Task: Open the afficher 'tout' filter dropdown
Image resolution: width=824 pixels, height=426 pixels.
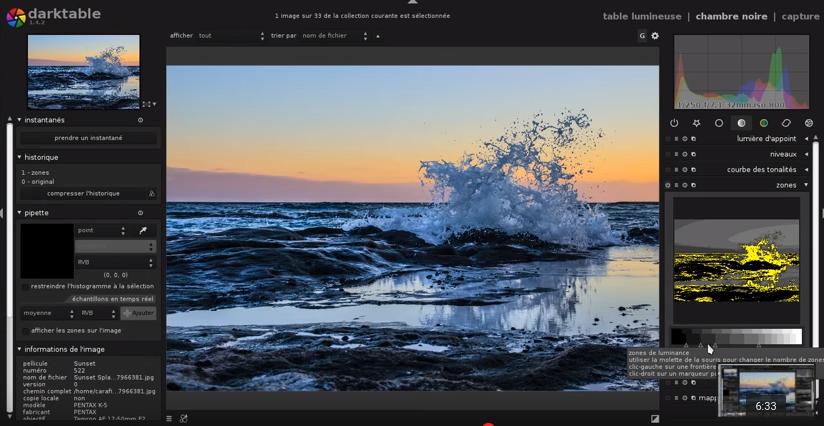Action: click(x=231, y=36)
